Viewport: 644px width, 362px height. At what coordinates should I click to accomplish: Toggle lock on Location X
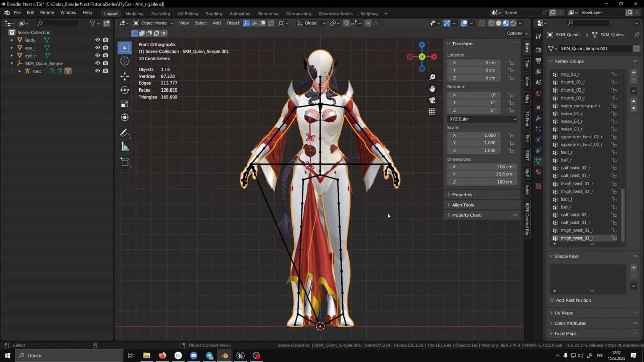pyautogui.click(x=511, y=63)
